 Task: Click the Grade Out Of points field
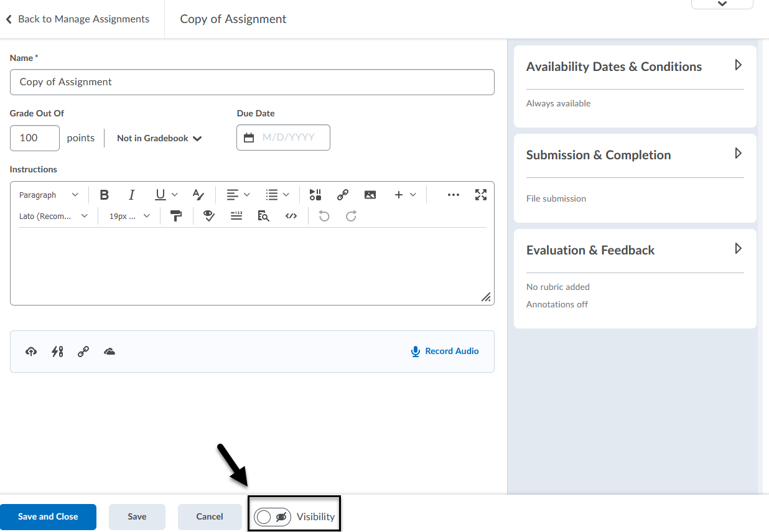35,138
